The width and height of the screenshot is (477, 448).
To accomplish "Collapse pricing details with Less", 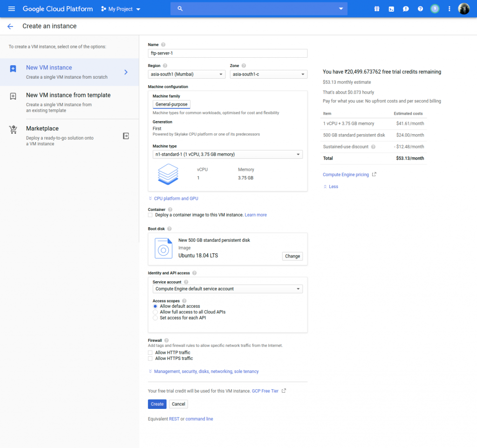I will [331, 187].
